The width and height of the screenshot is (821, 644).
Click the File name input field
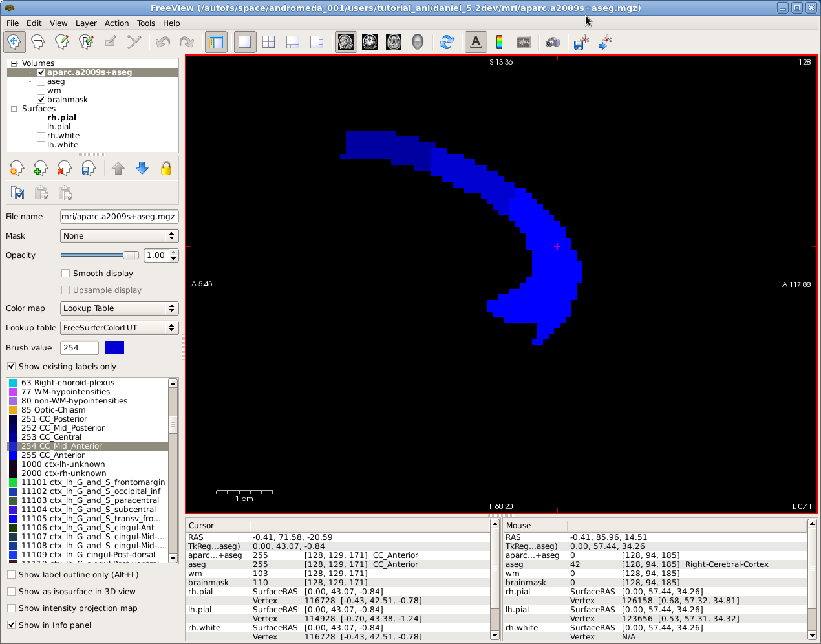tap(119, 217)
